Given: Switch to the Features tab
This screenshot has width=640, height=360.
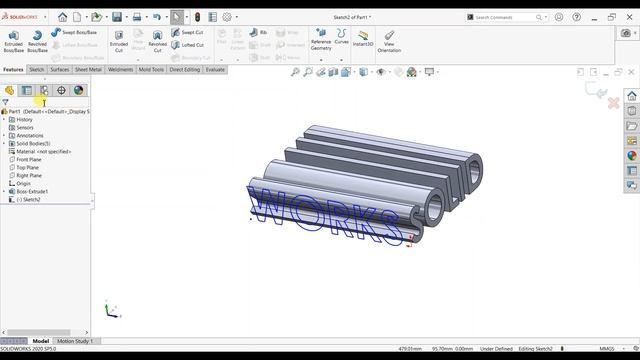Looking at the screenshot, I should (13, 69).
